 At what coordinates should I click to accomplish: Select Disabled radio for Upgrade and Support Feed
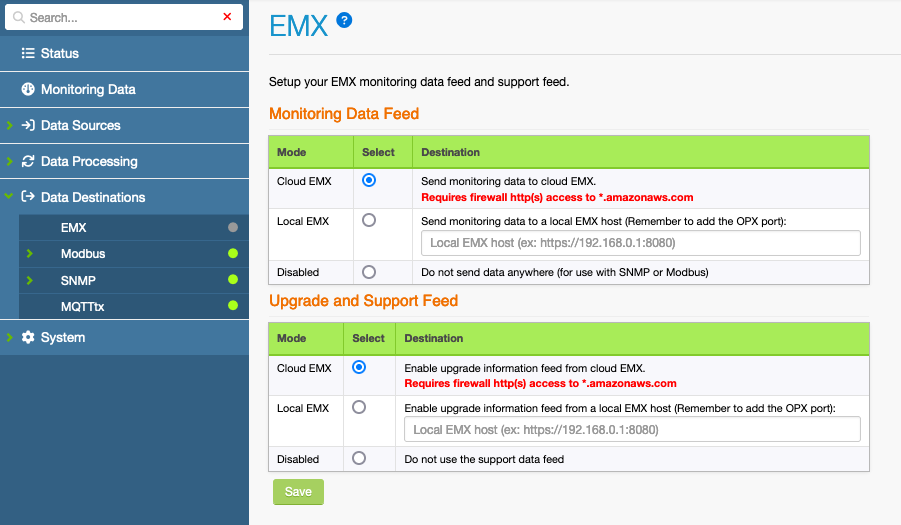coord(359,458)
